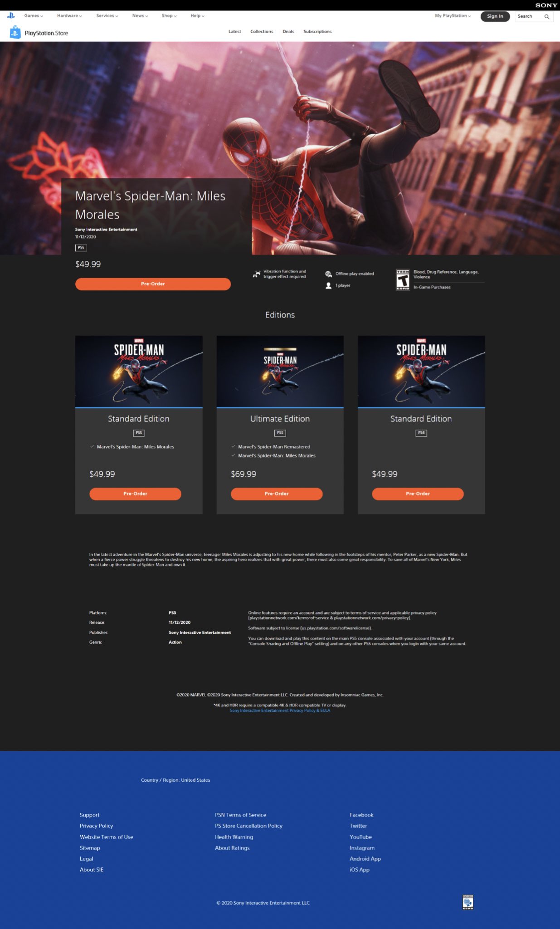Open the footer Privacy Policy link
This screenshot has width=560, height=929.
click(96, 826)
